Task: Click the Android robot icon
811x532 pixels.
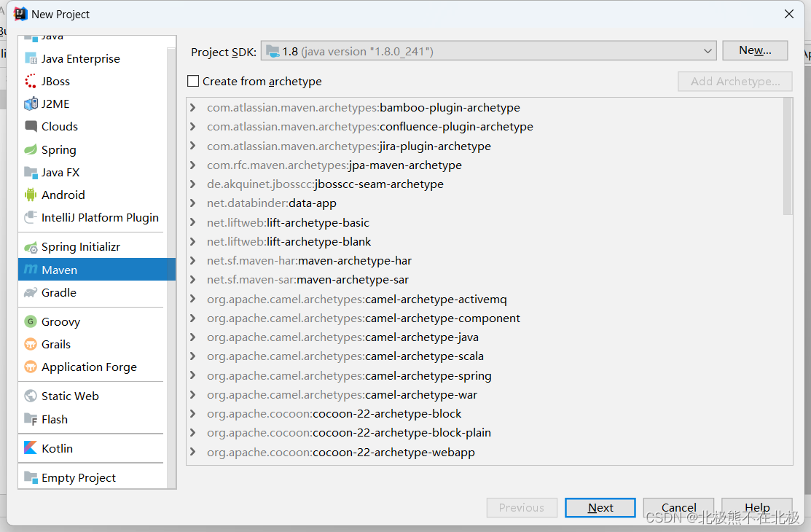Action: (31, 195)
